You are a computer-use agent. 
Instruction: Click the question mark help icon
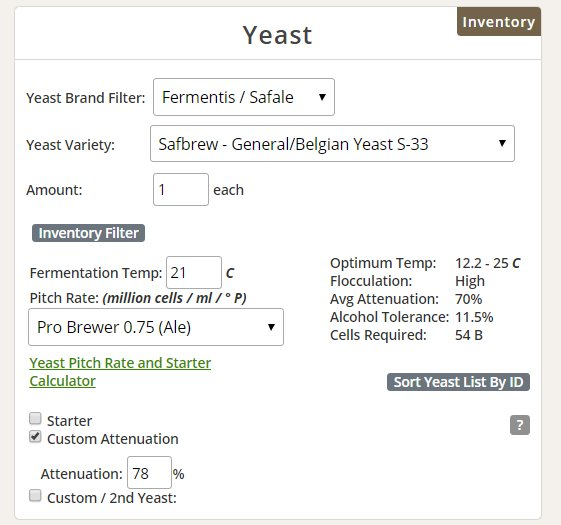pos(519,425)
